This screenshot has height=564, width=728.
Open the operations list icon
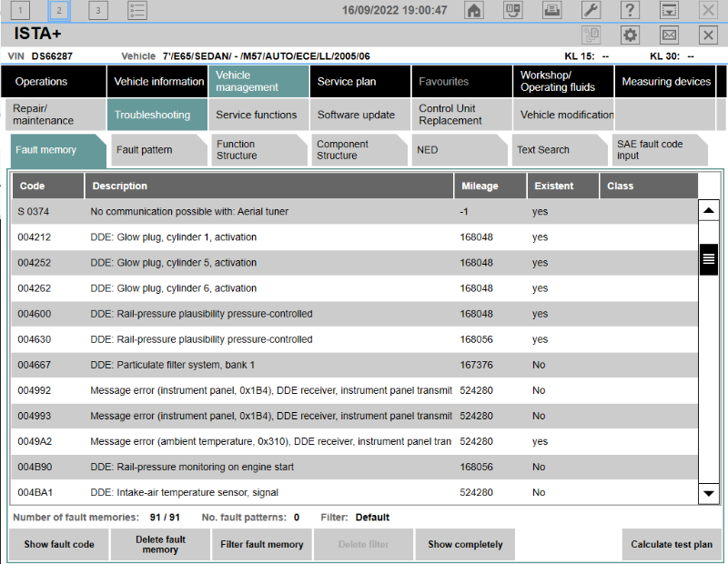tap(137, 10)
